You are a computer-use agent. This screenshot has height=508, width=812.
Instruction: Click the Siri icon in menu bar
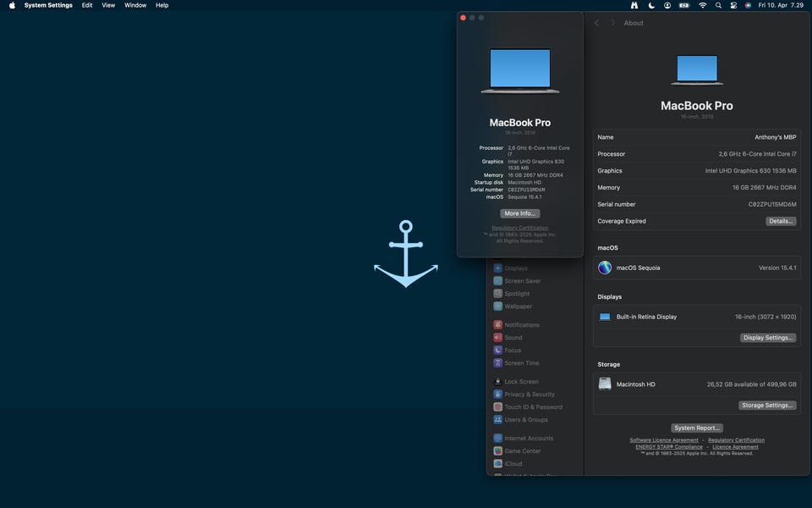tap(748, 5)
